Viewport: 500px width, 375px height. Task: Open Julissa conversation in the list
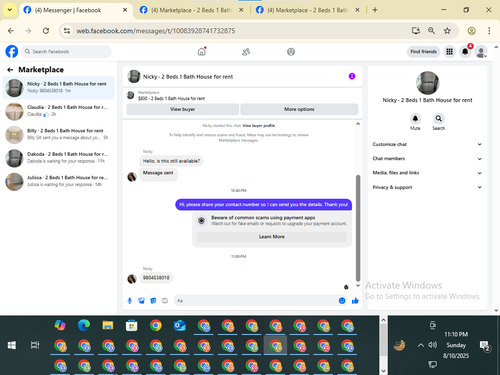point(58,181)
